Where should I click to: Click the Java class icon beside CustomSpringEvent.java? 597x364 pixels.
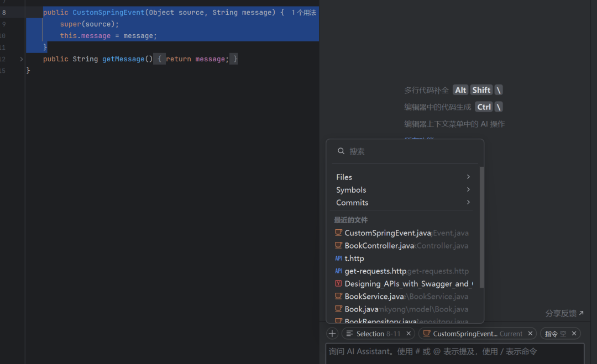(x=338, y=233)
